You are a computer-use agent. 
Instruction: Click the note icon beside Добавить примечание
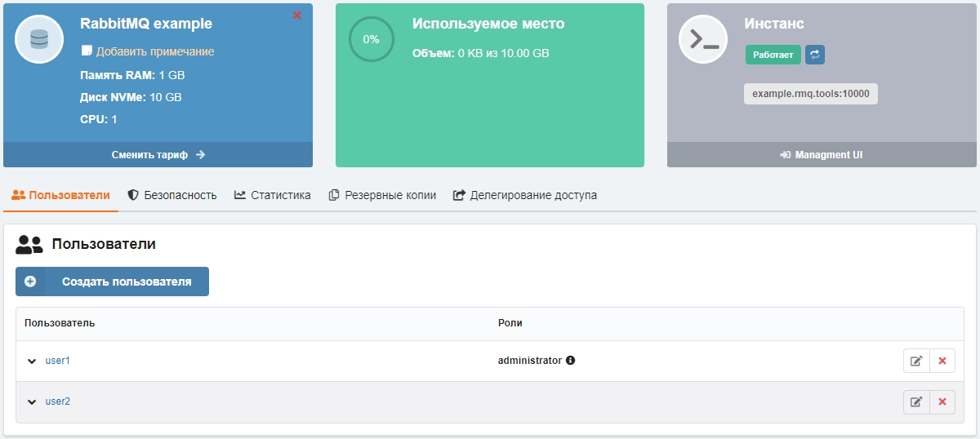86,51
